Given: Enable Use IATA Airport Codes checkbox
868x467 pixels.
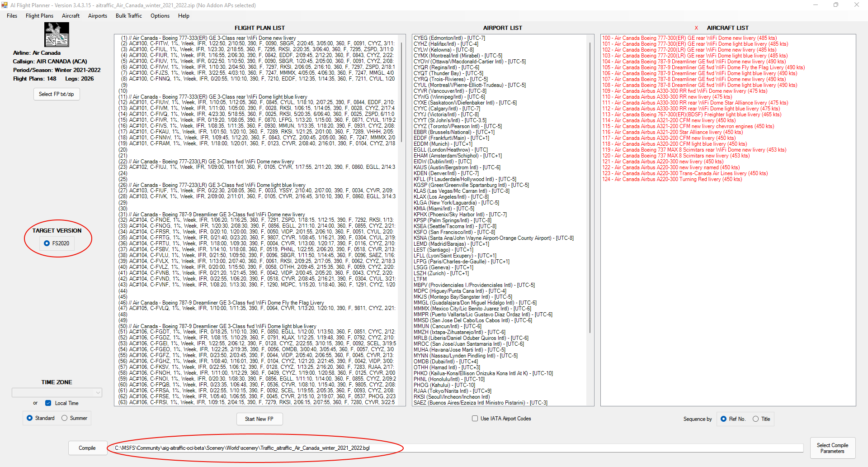Looking at the screenshot, I should coord(475,419).
